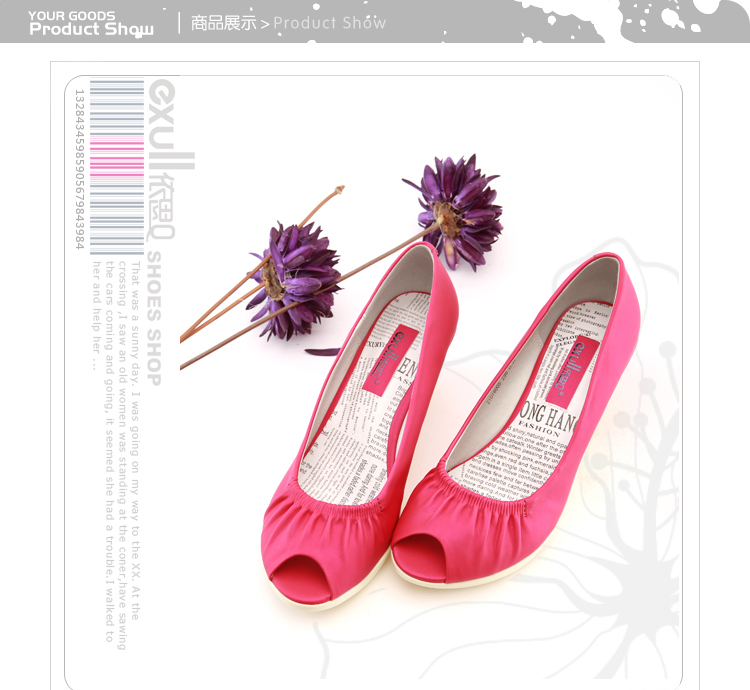Click the YOUR GOODS Product Show header logo

91,23
